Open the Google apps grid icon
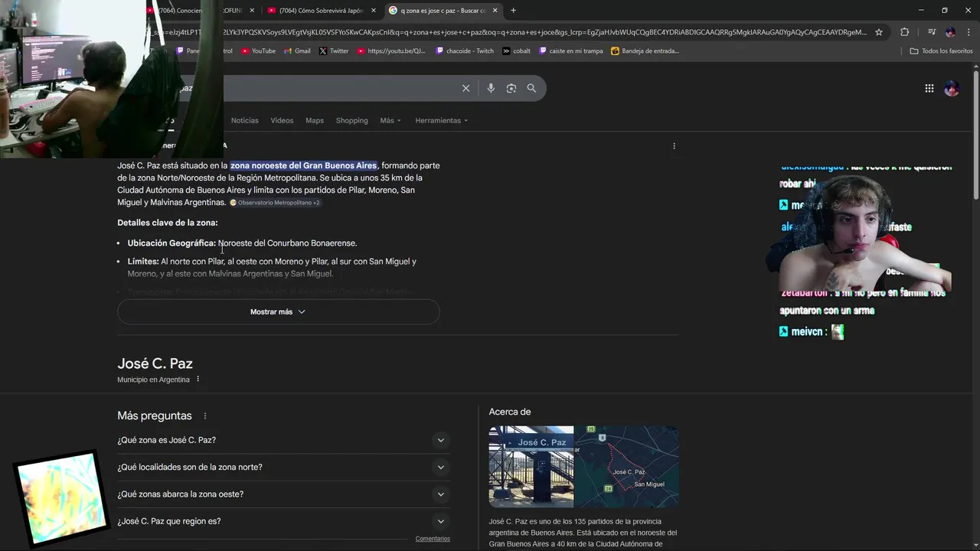Image resolution: width=980 pixels, height=551 pixels. pos(929,88)
